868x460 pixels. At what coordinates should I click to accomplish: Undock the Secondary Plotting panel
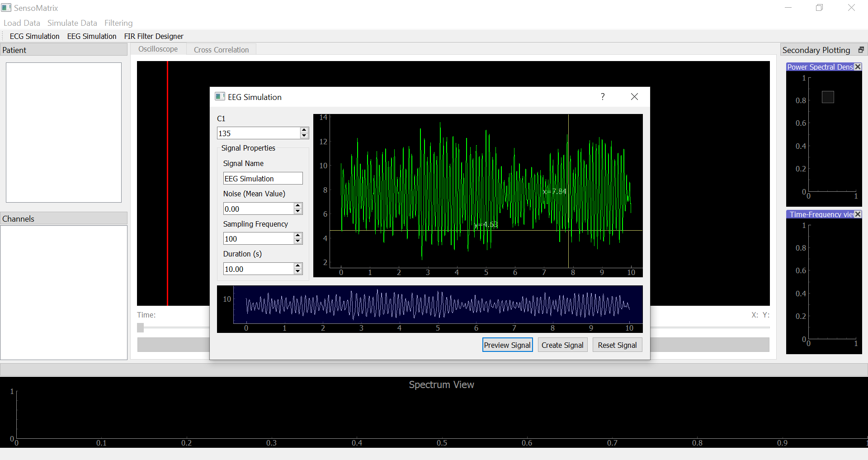861,50
